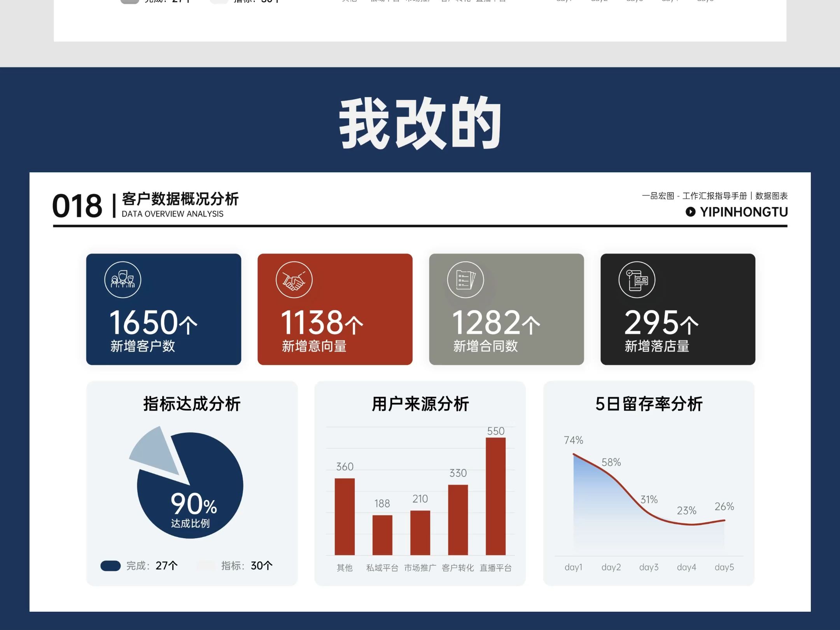Image resolution: width=840 pixels, height=630 pixels.
Task: Click the light blue pie slice
Action: [157, 451]
